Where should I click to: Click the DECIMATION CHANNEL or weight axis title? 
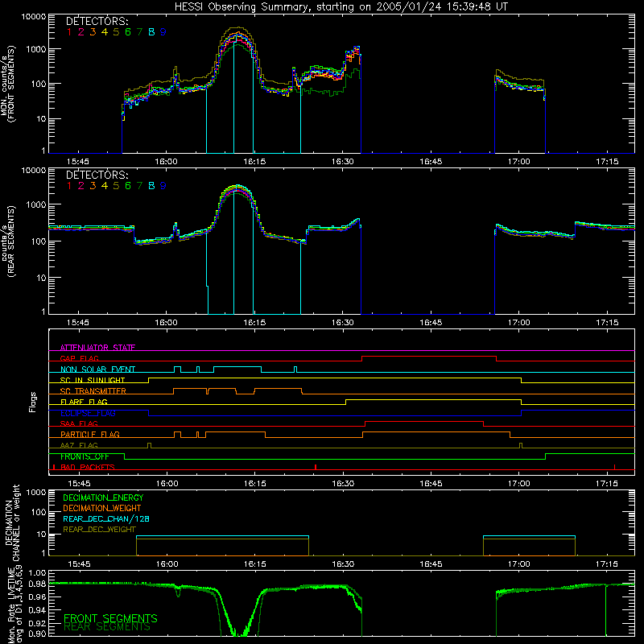[x=12, y=523]
